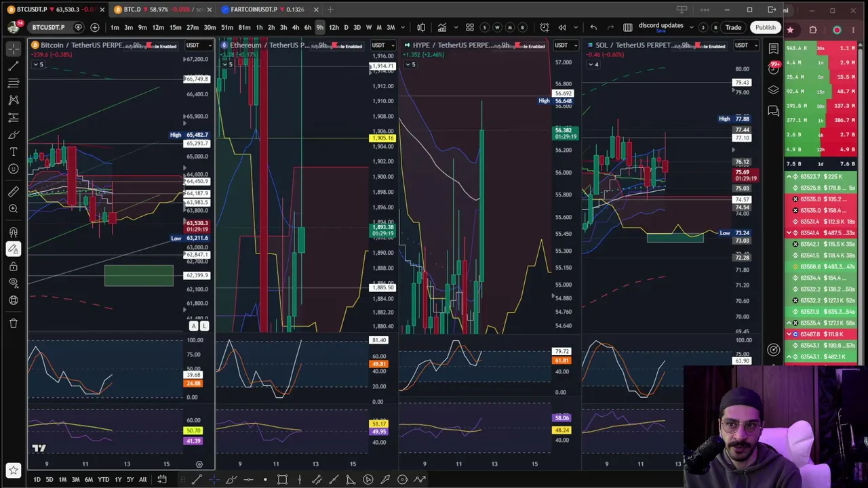Select the ruler measure tool
868x488 pixels.
(14, 192)
